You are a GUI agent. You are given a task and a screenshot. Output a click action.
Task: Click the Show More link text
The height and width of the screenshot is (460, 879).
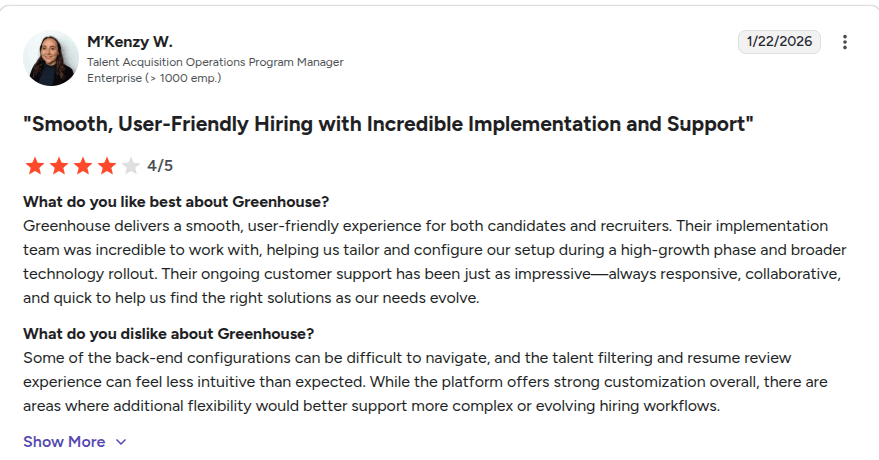coord(64,442)
